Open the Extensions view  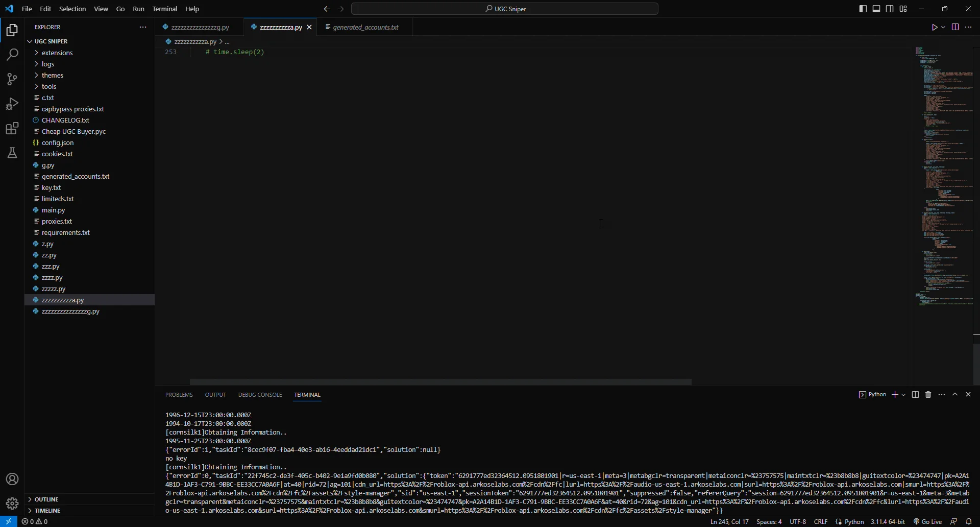11,128
